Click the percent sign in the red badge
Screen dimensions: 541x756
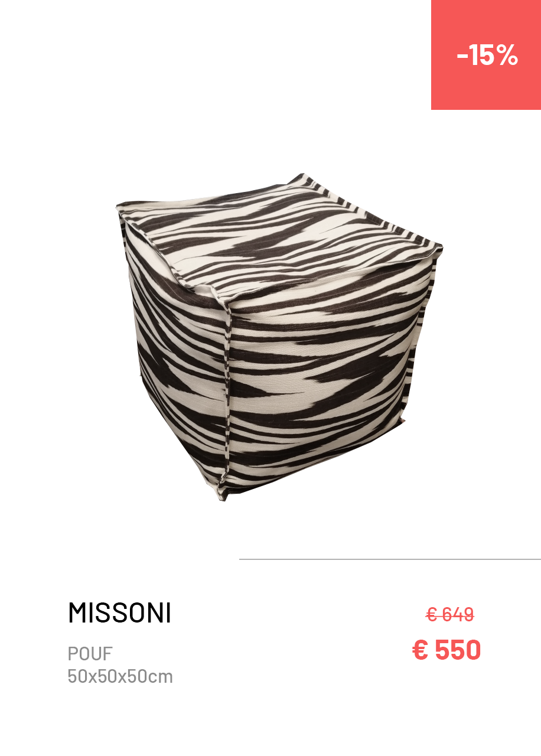pos(507,55)
